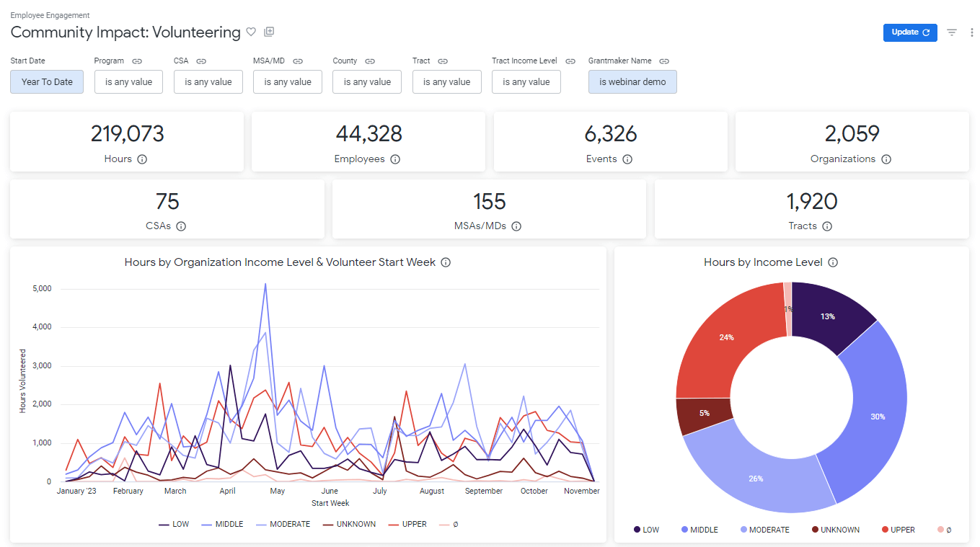Toggle UPPER slice in donut chart legend
The width and height of the screenshot is (980, 547).
click(898, 530)
